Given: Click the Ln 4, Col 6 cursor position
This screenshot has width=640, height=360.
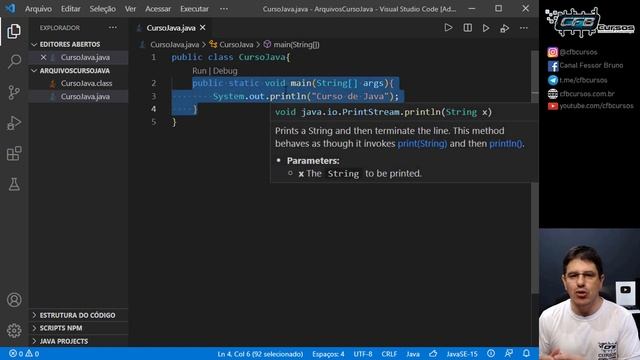Looking at the screenshot, I should [260, 354].
